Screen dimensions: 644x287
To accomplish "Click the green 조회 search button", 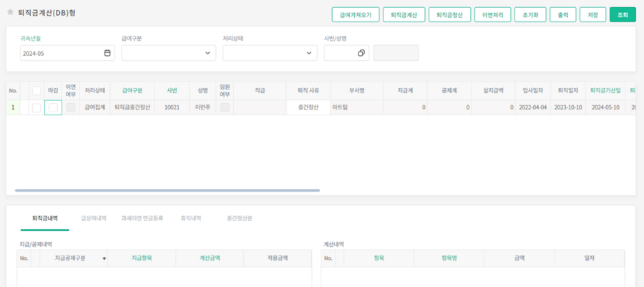I will tap(622, 14).
